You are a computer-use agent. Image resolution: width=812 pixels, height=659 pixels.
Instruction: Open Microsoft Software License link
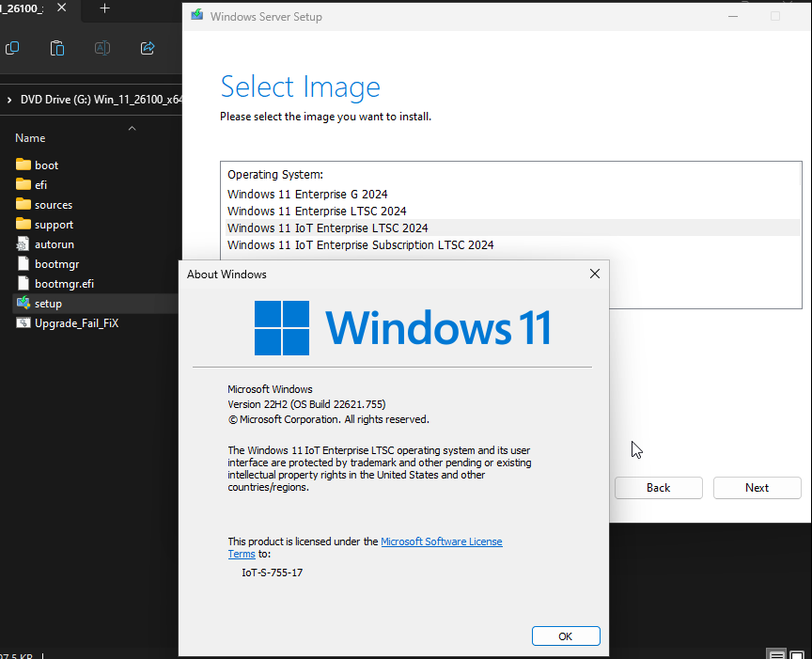click(x=441, y=541)
